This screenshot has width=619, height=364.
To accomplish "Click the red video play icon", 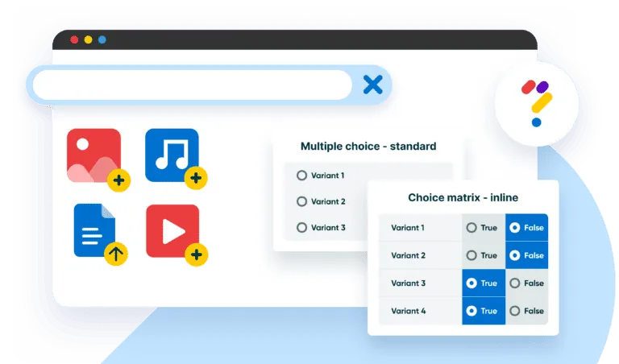I will point(172,230).
